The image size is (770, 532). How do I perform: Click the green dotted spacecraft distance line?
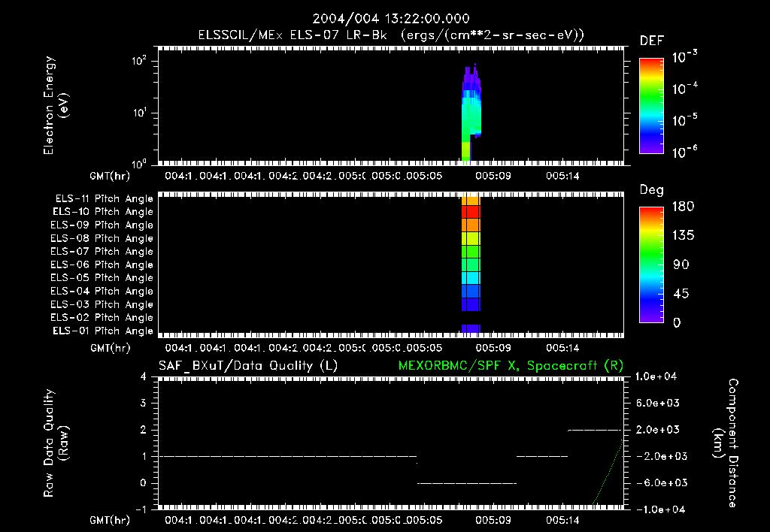[608, 472]
